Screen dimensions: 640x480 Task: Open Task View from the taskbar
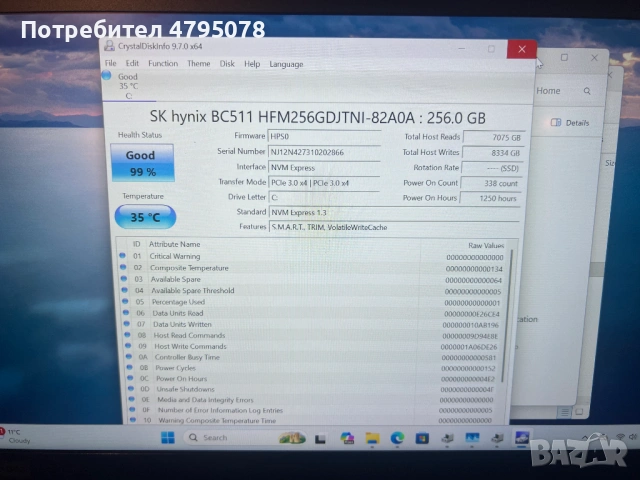(x=320, y=438)
